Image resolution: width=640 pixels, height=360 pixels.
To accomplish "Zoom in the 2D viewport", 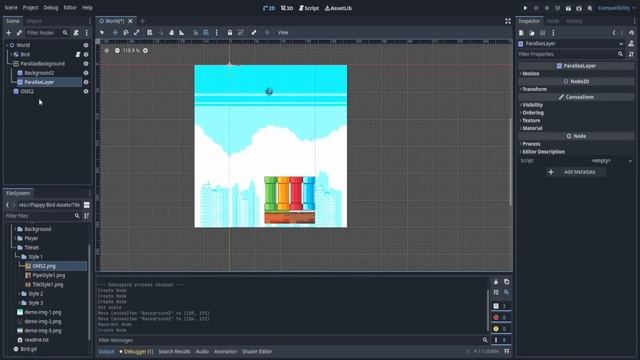I will point(145,51).
